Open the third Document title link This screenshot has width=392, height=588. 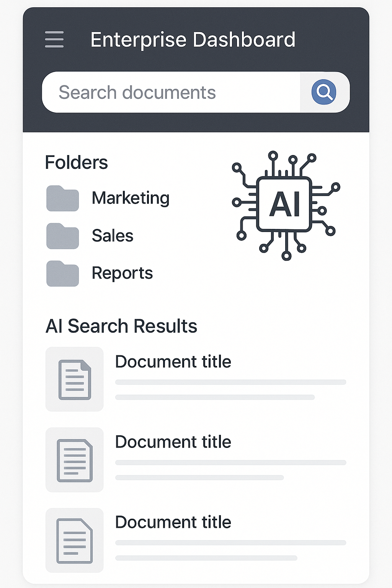coord(173,522)
